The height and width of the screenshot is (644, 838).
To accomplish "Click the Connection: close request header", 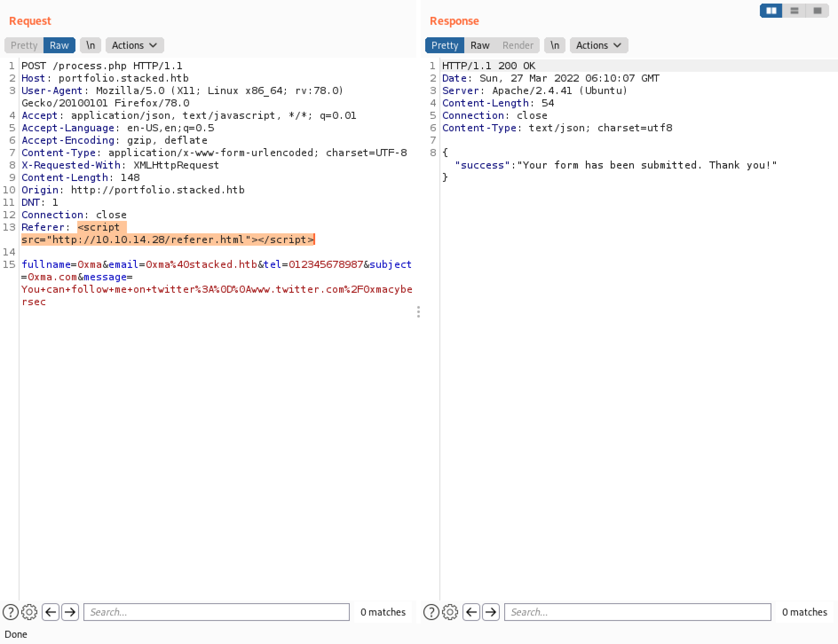I will click(x=74, y=215).
